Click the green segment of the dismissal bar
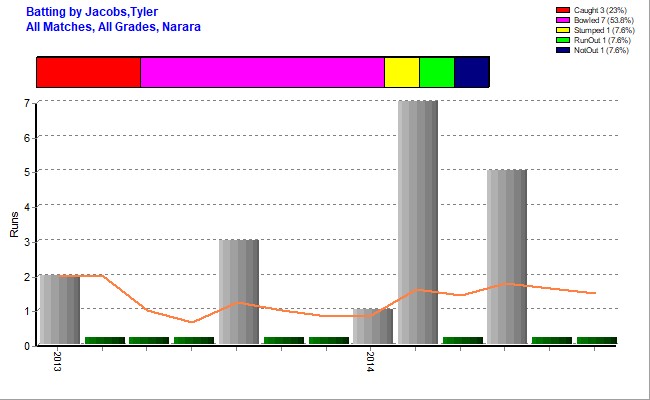This screenshot has height=400, width=650. [x=437, y=72]
